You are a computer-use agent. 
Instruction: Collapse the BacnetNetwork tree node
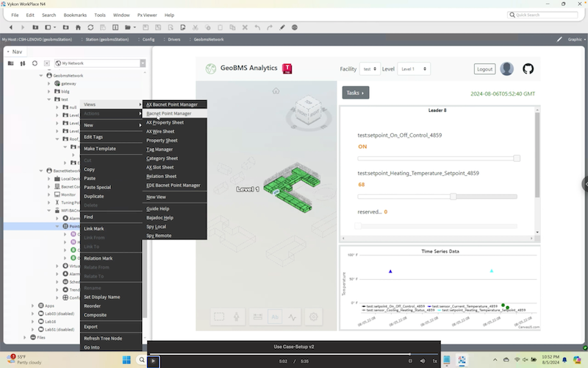(41, 171)
